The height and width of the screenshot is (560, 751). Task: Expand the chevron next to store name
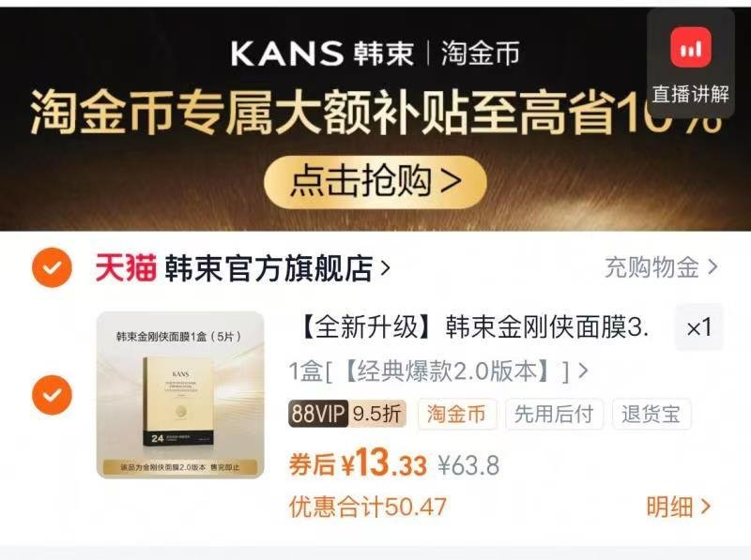click(x=385, y=268)
